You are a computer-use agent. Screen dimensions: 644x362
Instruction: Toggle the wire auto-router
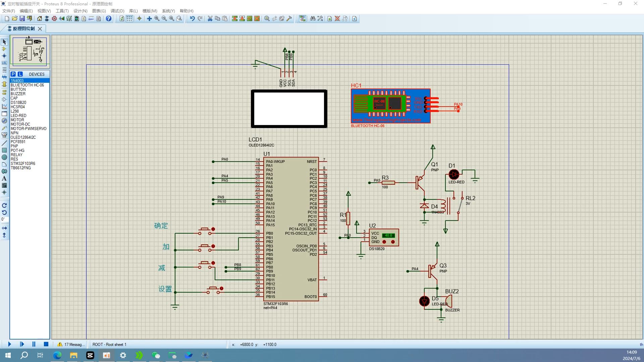coord(303,19)
